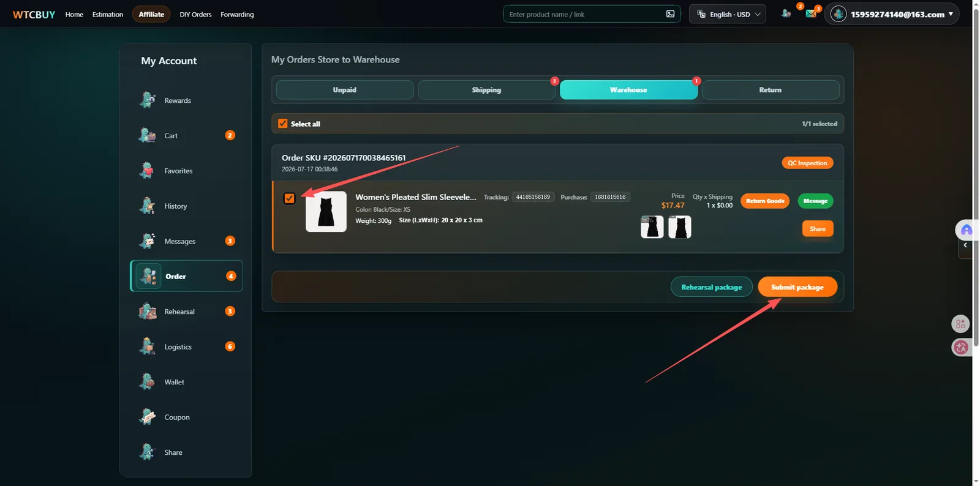Open the Affiliate menu item

click(151, 14)
